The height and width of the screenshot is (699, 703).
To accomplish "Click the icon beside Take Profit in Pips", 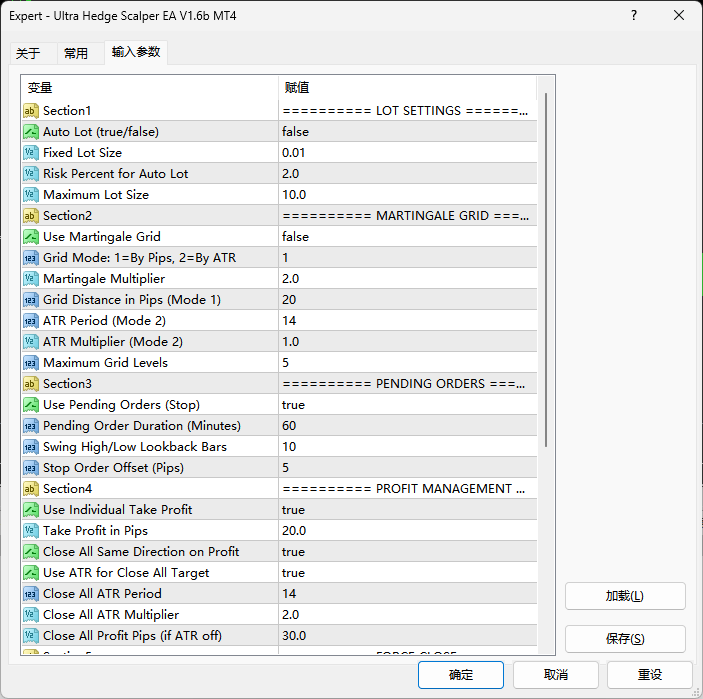I will click(31, 531).
